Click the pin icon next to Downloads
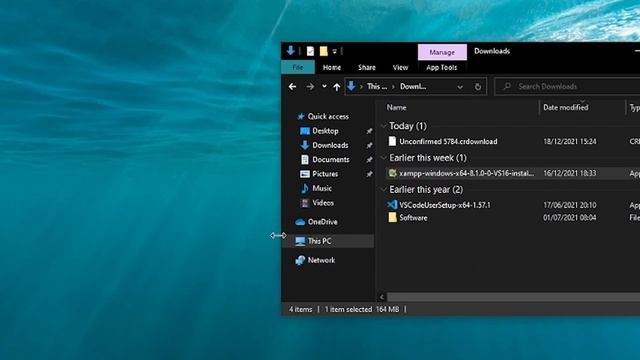The width and height of the screenshot is (640, 360). [x=369, y=145]
